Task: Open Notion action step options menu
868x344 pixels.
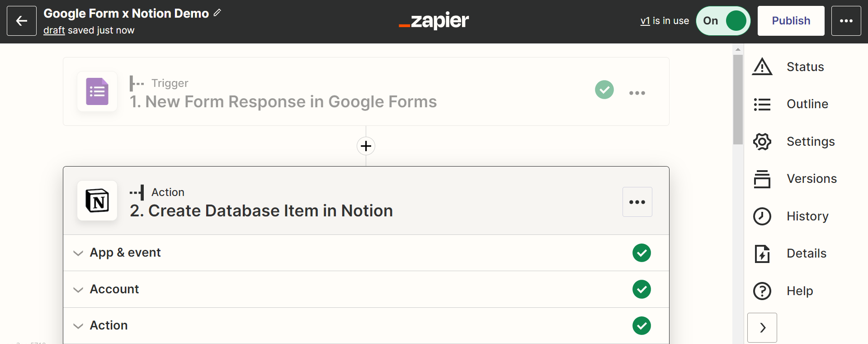Action: [637, 202]
